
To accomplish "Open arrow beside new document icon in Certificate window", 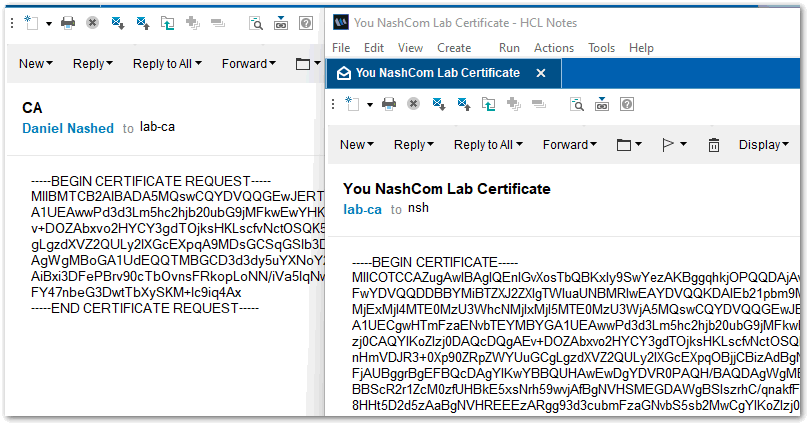I will pos(369,104).
